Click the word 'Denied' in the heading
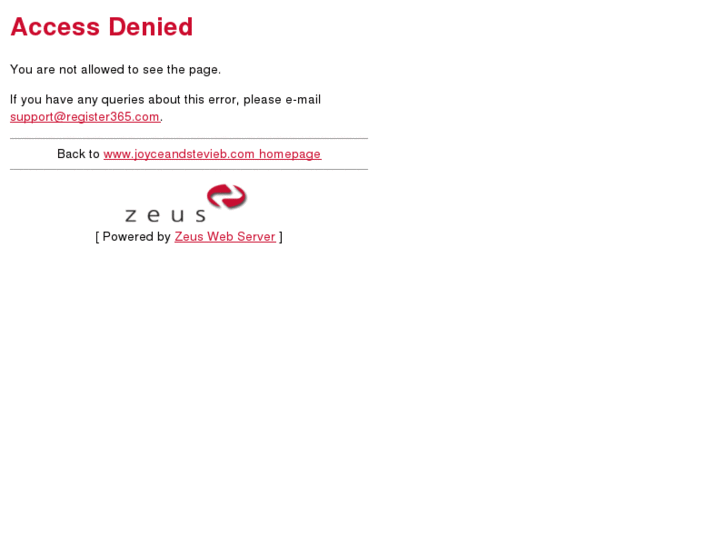This screenshot has height=545, width=727. pyautogui.click(x=151, y=26)
